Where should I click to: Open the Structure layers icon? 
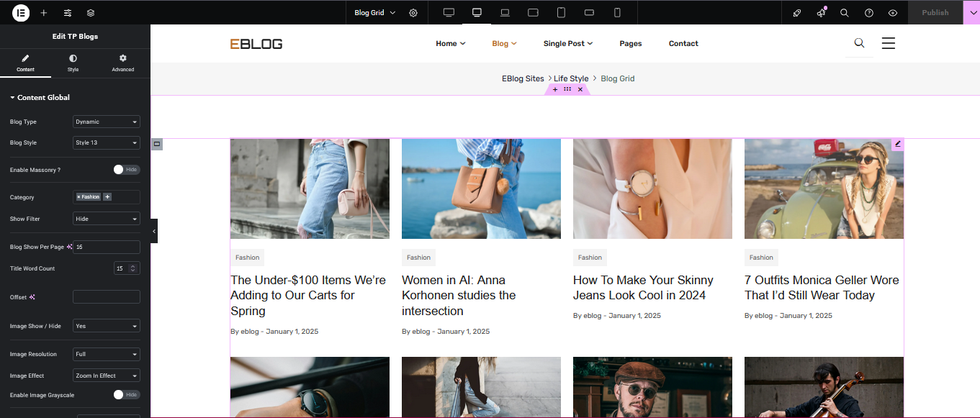point(91,13)
